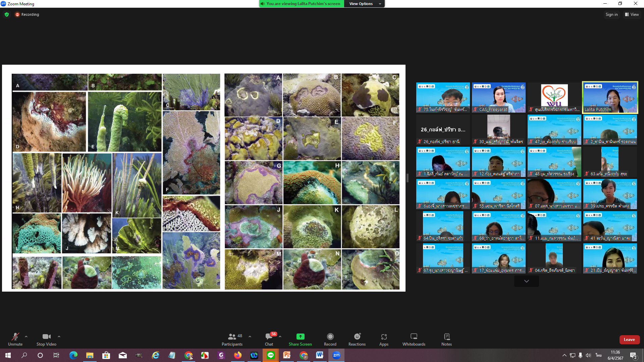Click the encryption shield icon

coord(7,14)
